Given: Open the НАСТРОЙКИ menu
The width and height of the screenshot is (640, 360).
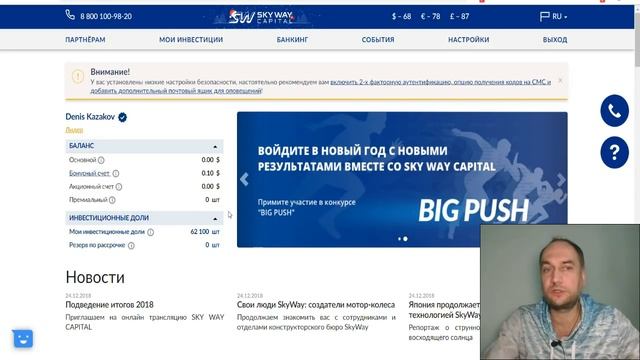Looking at the screenshot, I should [x=469, y=40].
